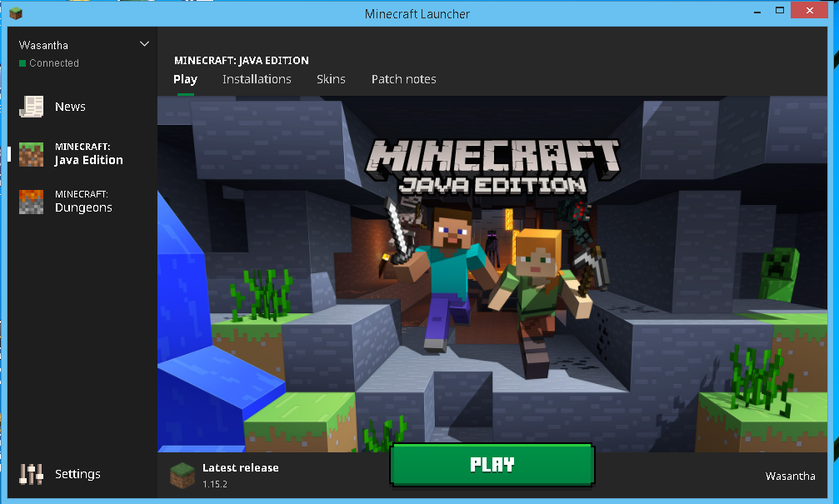
Task: Click the Minecraft Launcher title text
Action: click(x=417, y=14)
